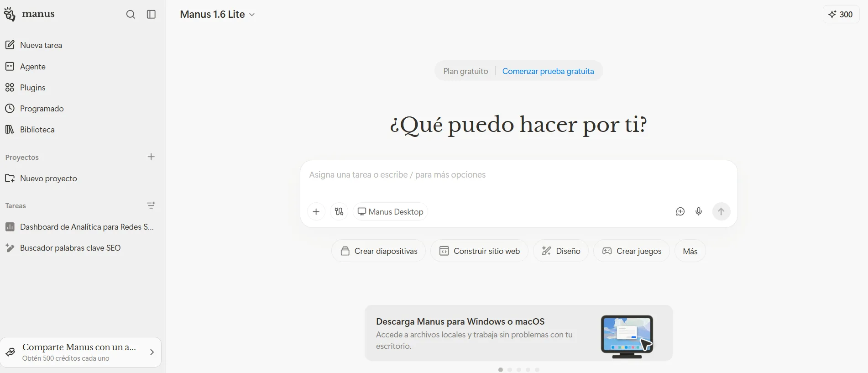Select the fourth carousel dot

[x=528, y=370]
